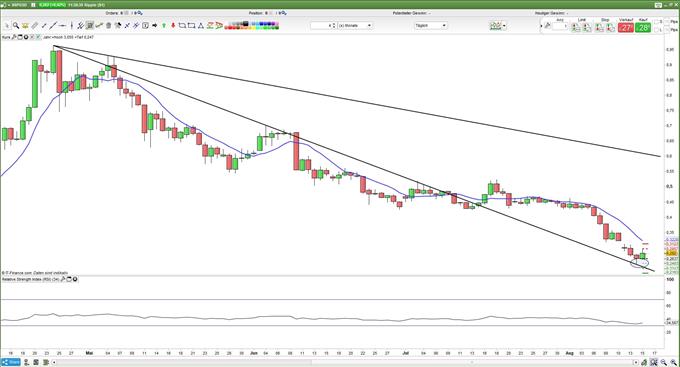The height and width of the screenshot is (367, 680).
Task: Pick a color from the color palette
Action: pos(252,26)
